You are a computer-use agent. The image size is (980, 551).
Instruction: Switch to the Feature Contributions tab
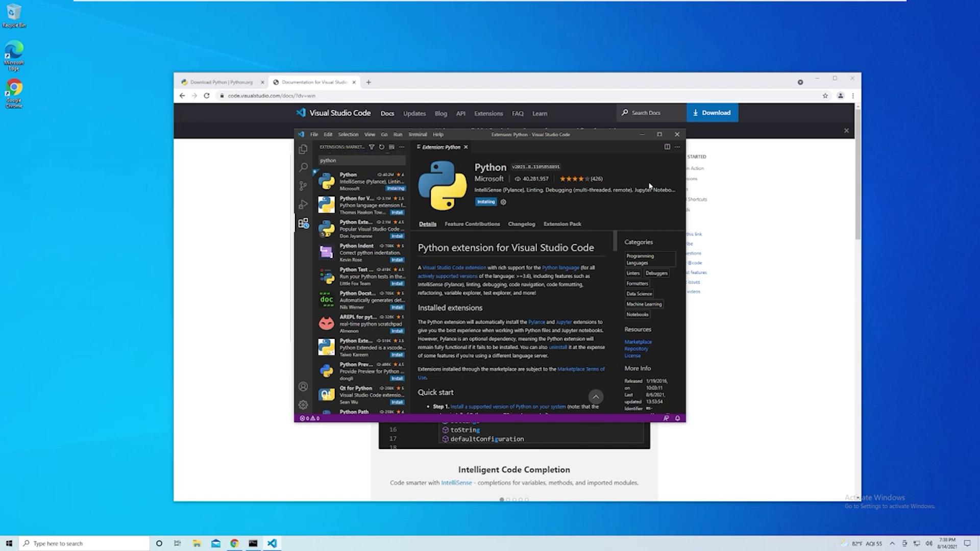pos(472,224)
